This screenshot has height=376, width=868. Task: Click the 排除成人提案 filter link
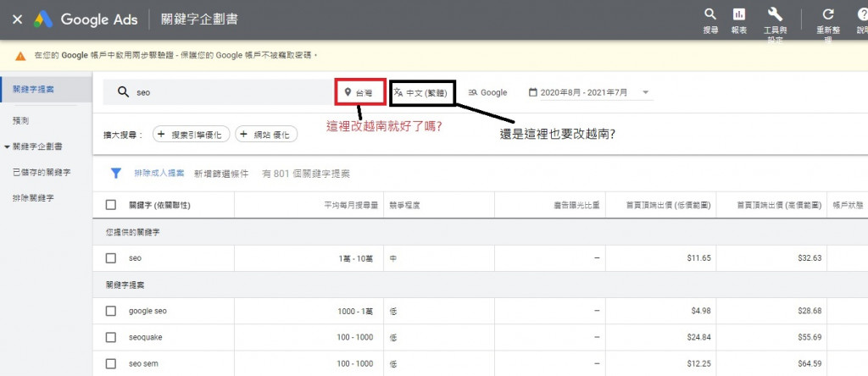159,174
